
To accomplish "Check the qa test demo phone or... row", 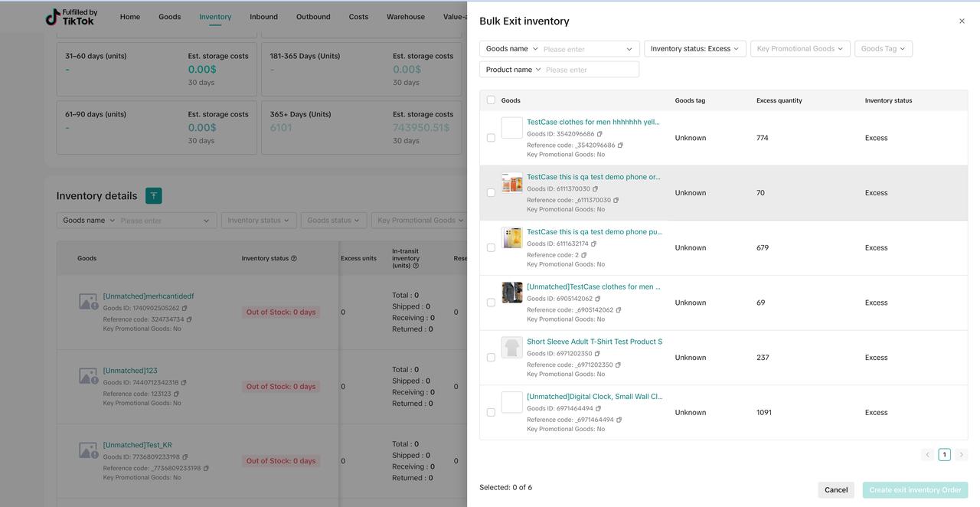I will [491, 193].
